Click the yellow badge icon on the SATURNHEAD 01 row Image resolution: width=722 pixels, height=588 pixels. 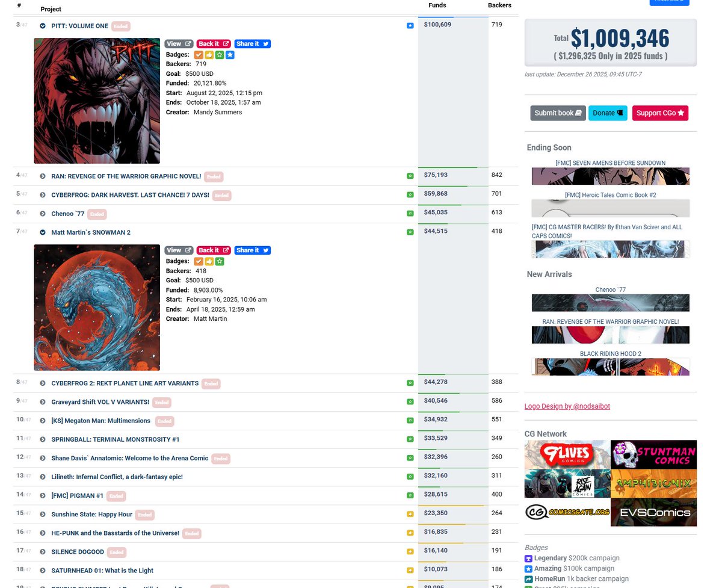click(x=410, y=570)
